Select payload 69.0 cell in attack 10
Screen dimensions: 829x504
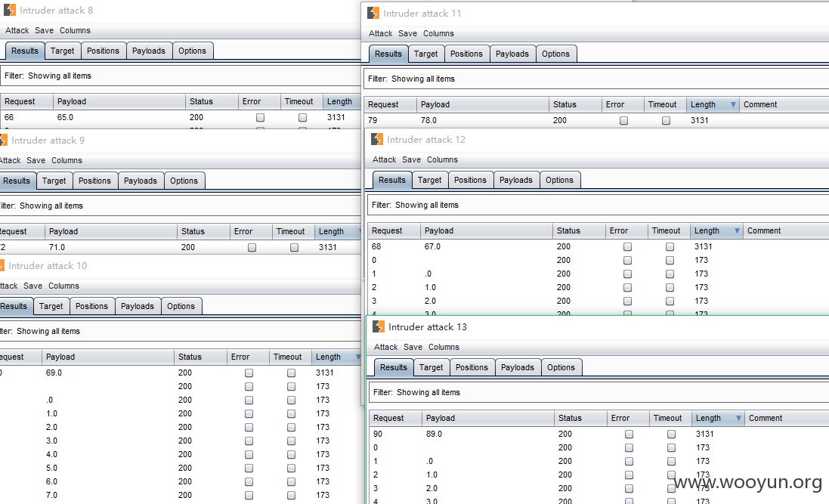[108, 373]
